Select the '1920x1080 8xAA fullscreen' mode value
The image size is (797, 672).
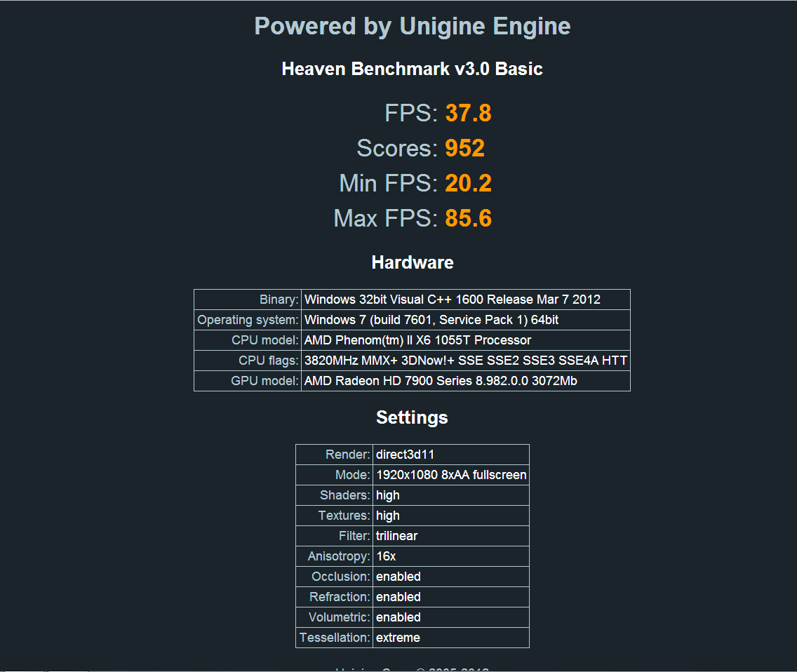pos(451,475)
